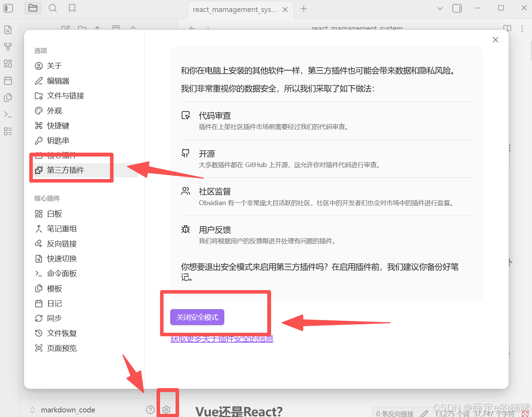The height and width of the screenshot is (417, 532).
Task: Open the settings gear icon near markdown_code
Action: coord(166,410)
